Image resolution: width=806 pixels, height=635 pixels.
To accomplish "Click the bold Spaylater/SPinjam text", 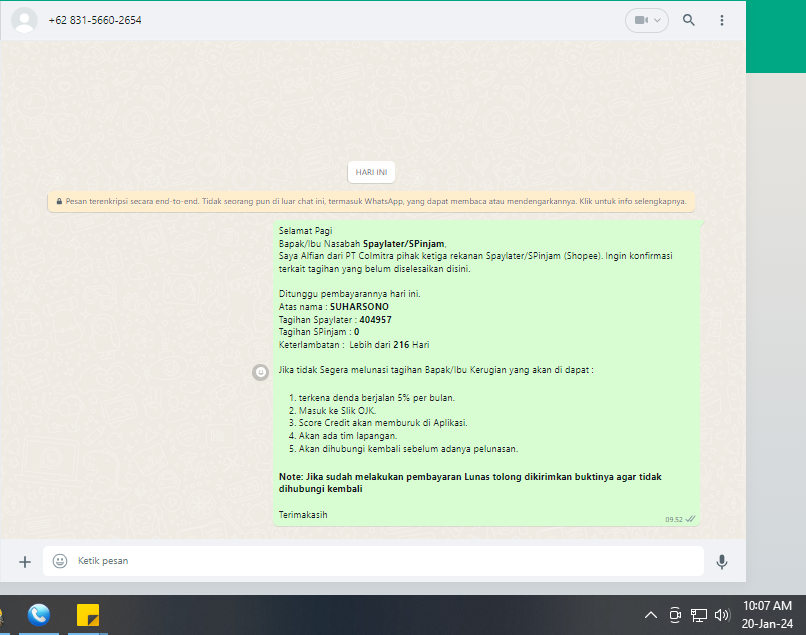I will click(x=404, y=244).
